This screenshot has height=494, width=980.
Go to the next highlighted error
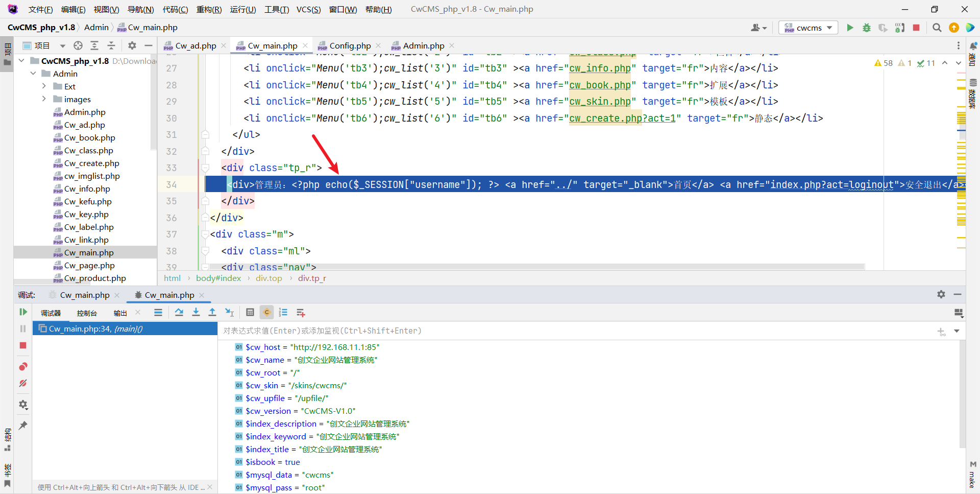point(959,63)
